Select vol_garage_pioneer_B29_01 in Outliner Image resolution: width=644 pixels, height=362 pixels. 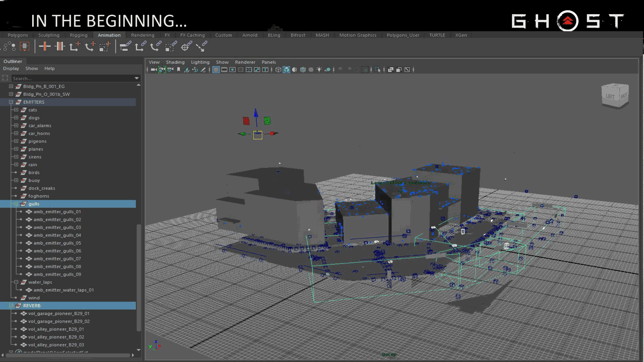59,314
